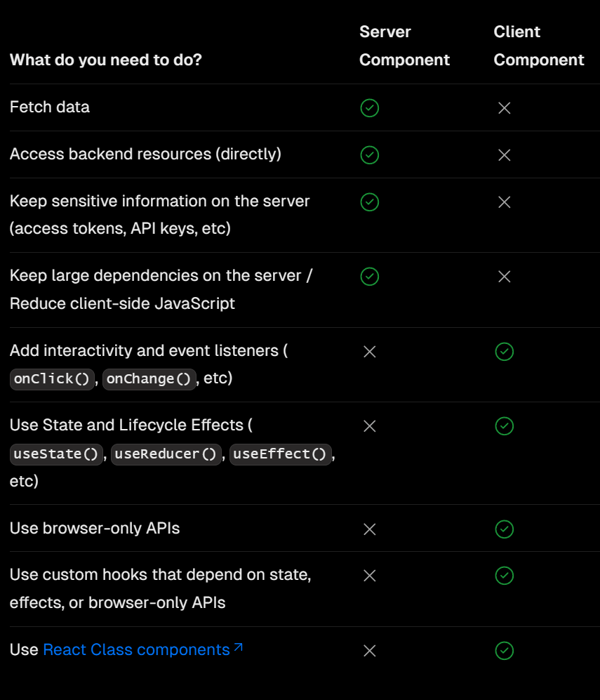Click the Server X for React Class components
This screenshot has height=700, width=600.
pyautogui.click(x=369, y=650)
